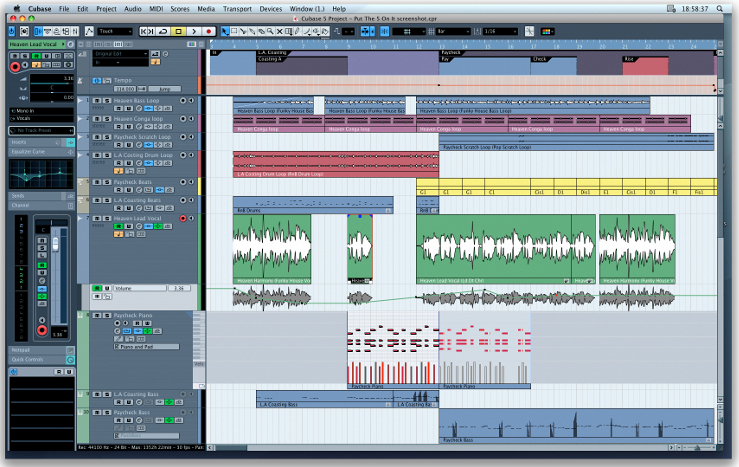Click the Snap to Zero Crossing icon
This screenshot has height=467, width=739.
point(530,32)
